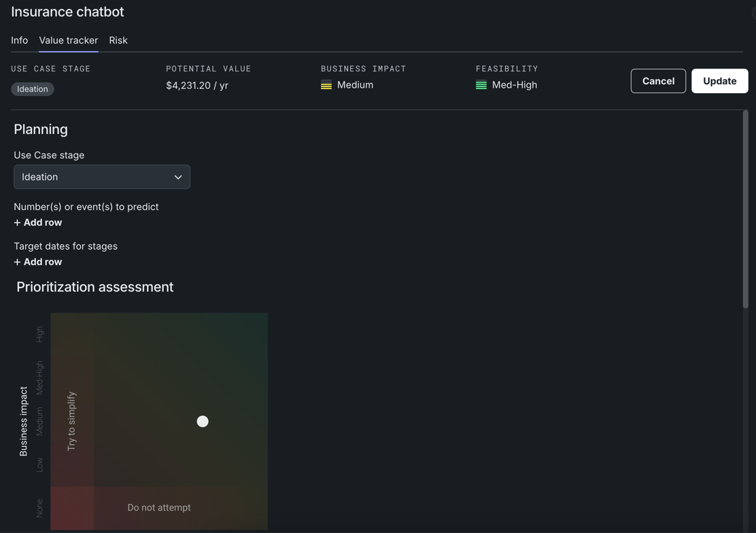
Task: Click the yellow Business Impact level icon
Action: 326,85
